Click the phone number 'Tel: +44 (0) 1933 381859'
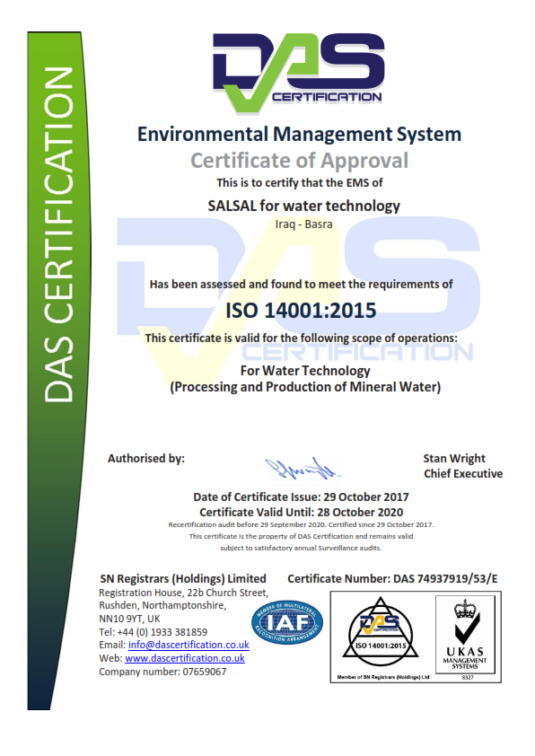Image resolution: width=535 pixels, height=756 pixels. click(x=153, y=632)
